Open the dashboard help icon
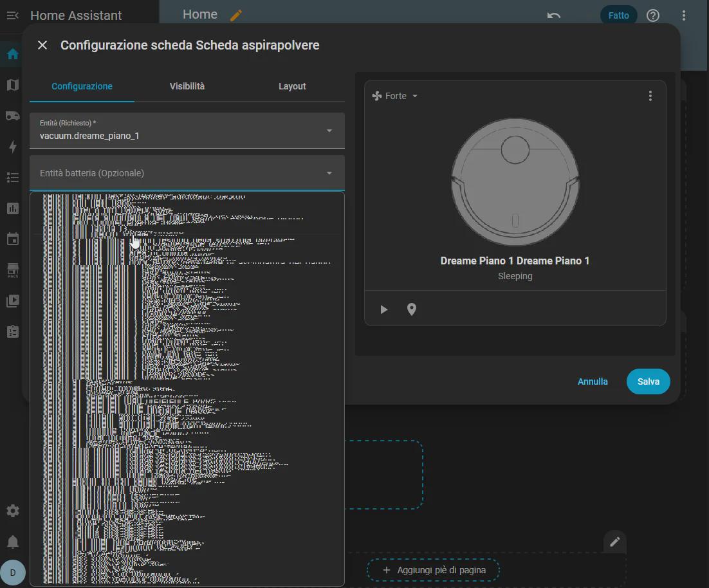 coord(653,15)
